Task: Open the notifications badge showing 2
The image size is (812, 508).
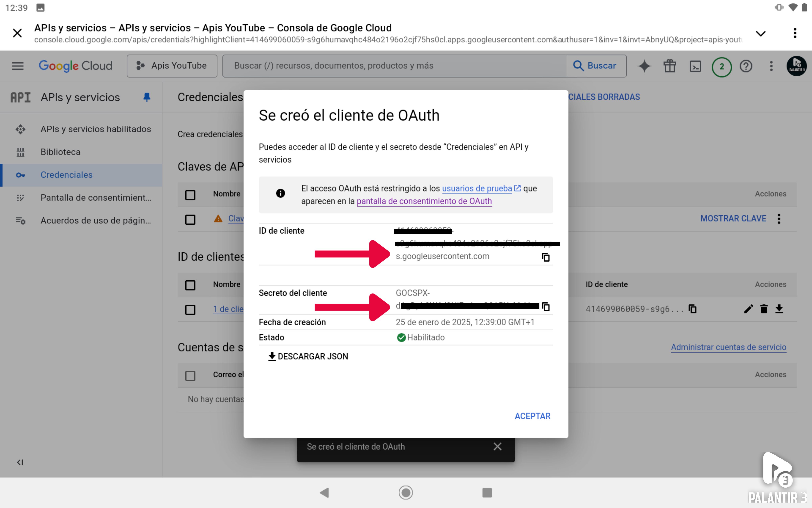Action: (x=721, y=66)
